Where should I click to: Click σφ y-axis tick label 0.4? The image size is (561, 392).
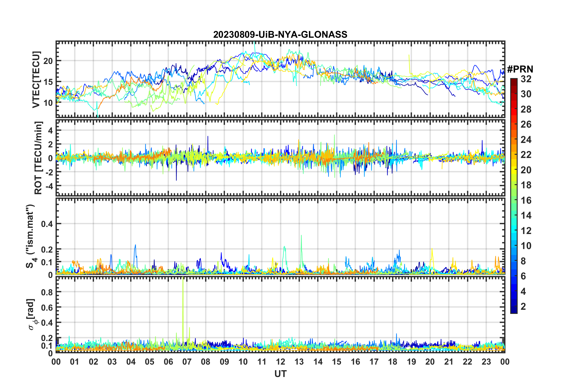(47, 323)
